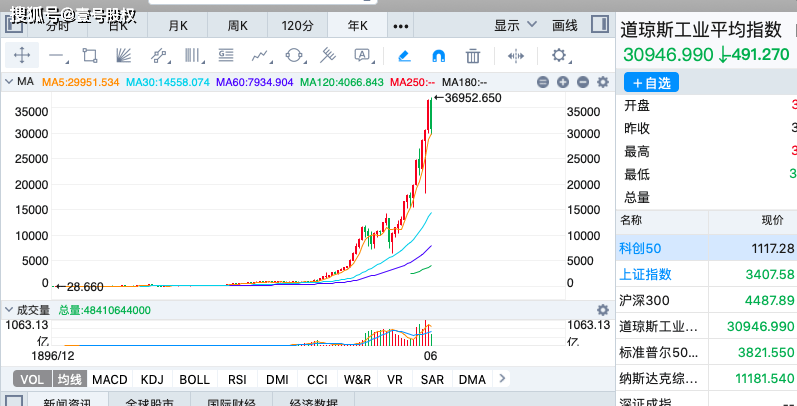This screenshot has height=406, width=797.
Task: Toggle the right side panel icon
Action: 600,24
